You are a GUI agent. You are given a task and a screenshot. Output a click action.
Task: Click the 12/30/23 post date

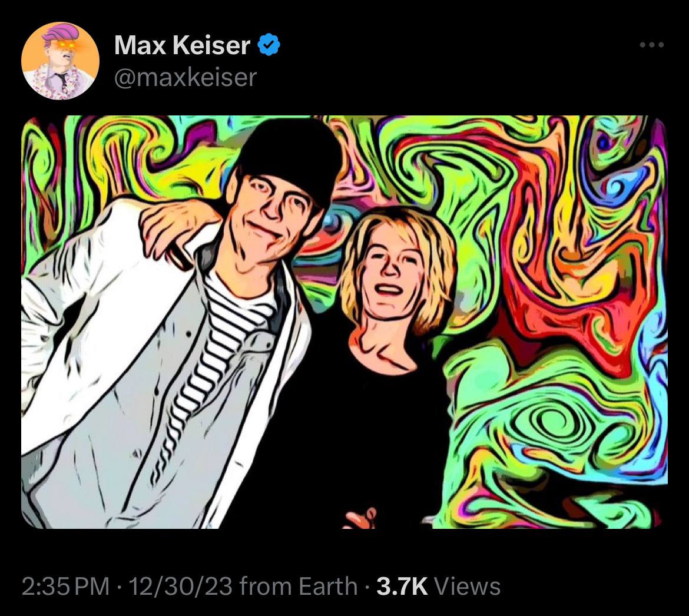pos(180,586)
